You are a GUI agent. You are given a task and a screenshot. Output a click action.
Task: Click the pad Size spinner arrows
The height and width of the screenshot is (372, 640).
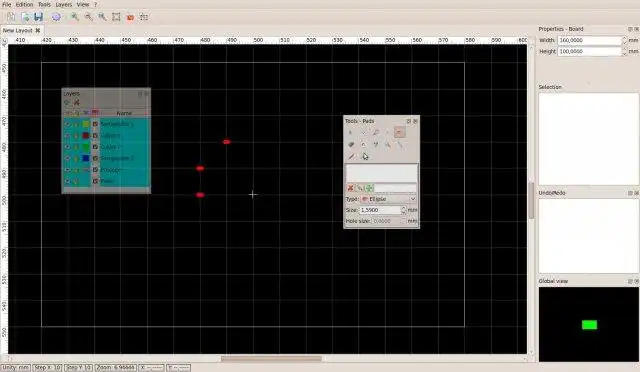[x=403, y=210]
